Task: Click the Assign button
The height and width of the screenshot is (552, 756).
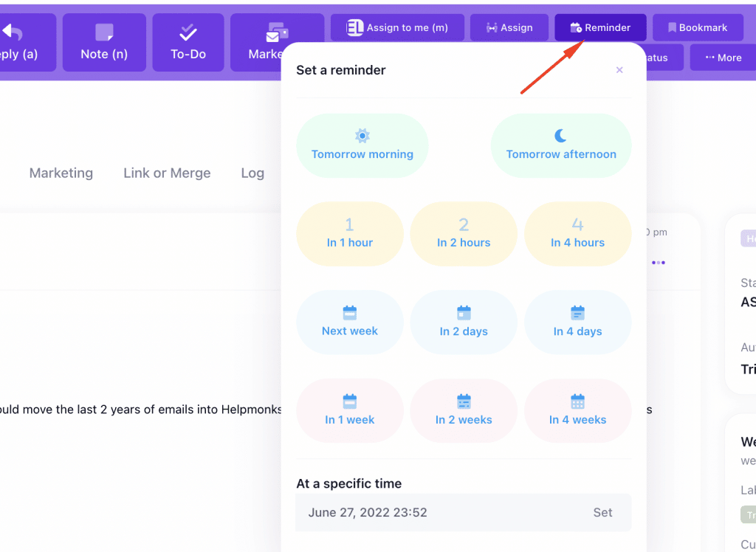Action: click(509, 28)
